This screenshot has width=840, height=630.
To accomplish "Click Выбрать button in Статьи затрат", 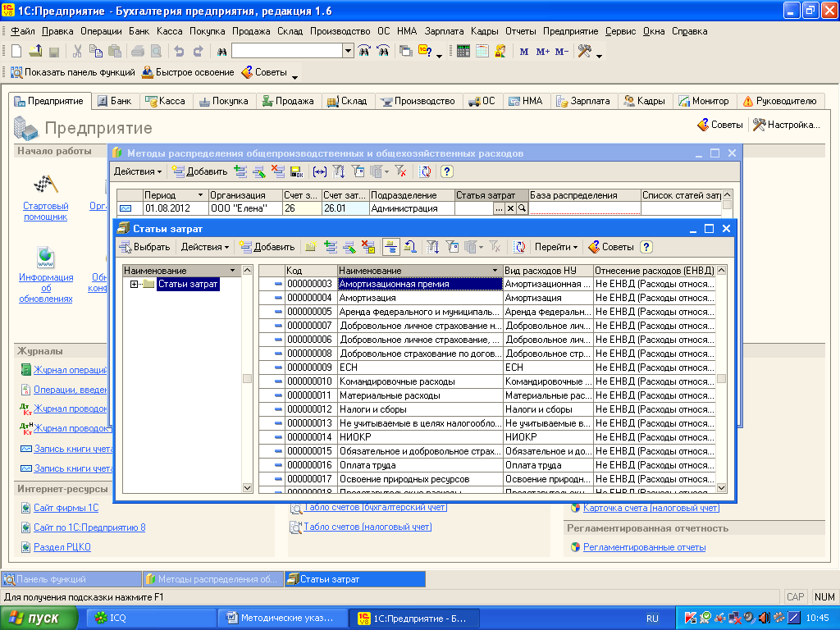I will 144,247.
